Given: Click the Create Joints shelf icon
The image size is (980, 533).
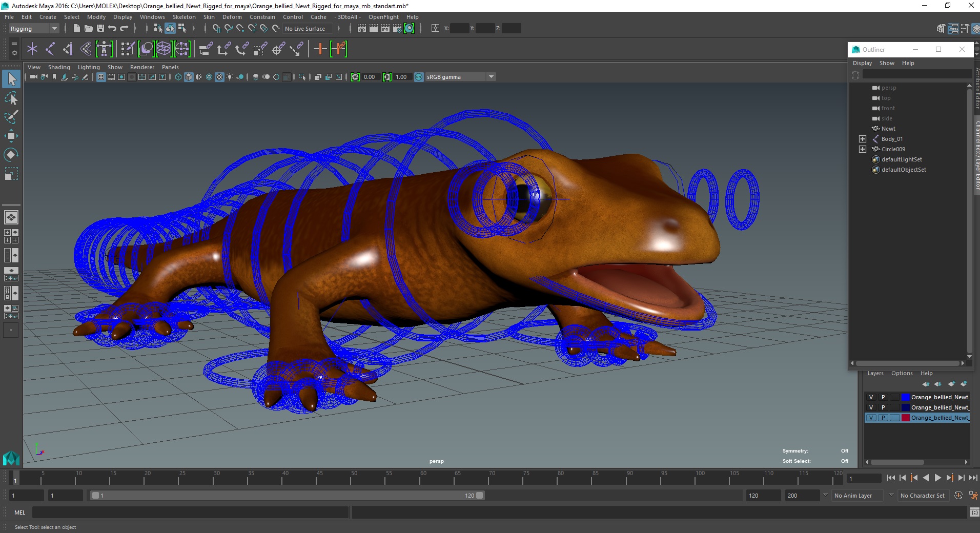Looking at the screenshot, I should [x=50, y=49].
